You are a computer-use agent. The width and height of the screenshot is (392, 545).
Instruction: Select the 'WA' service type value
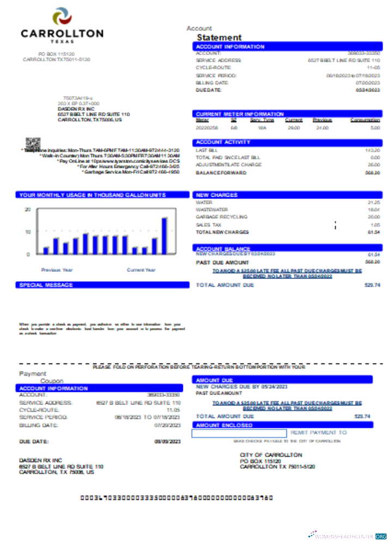click(x=262, y=128)
